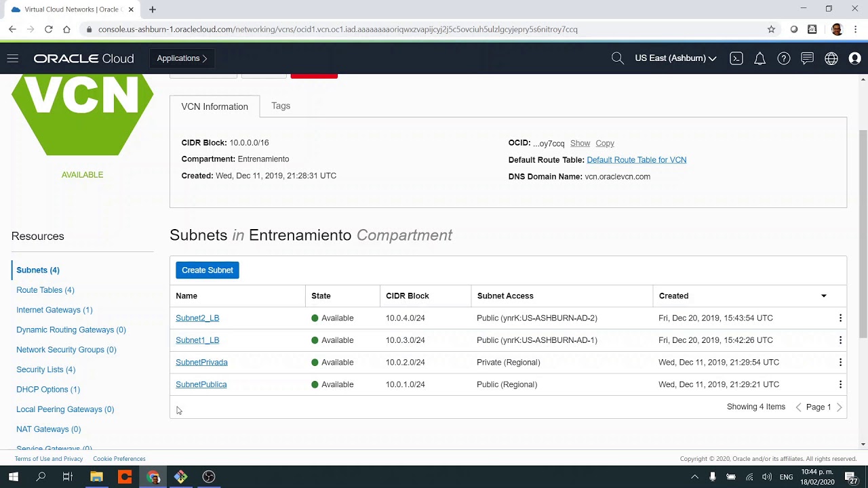
Task: Open the SubnetPrivada subnet link
Action: 201,362
